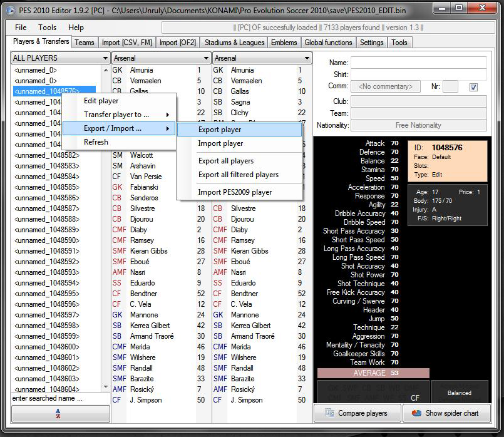This screenshot has height=437, width=504.
Task: Choose Edit player from context menu
Action: 101,101
